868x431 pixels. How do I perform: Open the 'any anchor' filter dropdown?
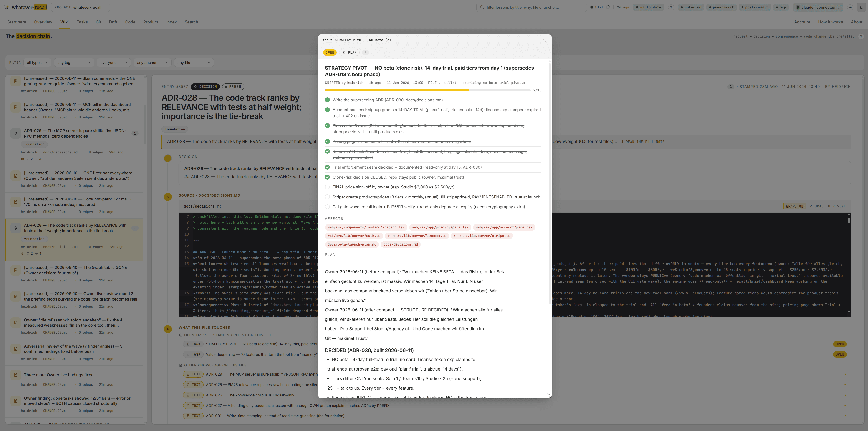point(152,62)
